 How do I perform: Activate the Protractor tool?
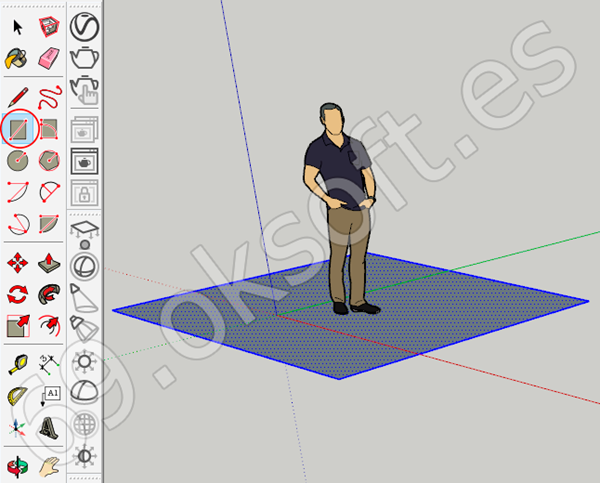[x=17, y=397]
